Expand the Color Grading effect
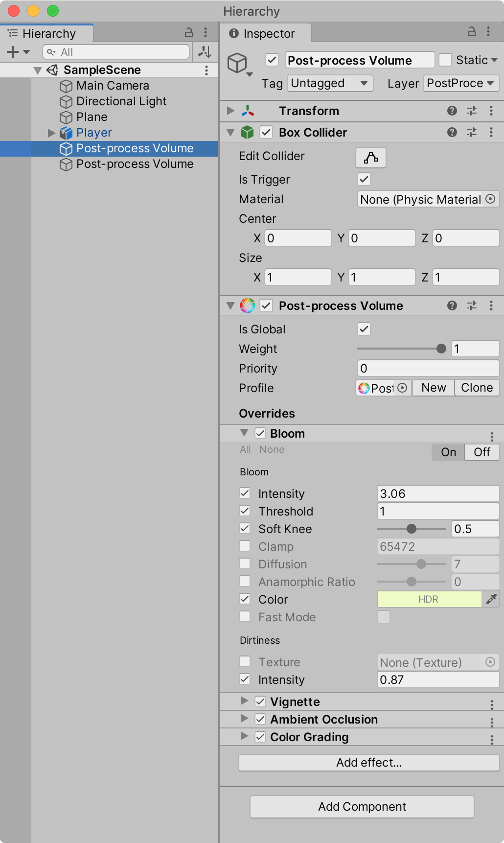The image size is (504, 843). tap(244, 736)
